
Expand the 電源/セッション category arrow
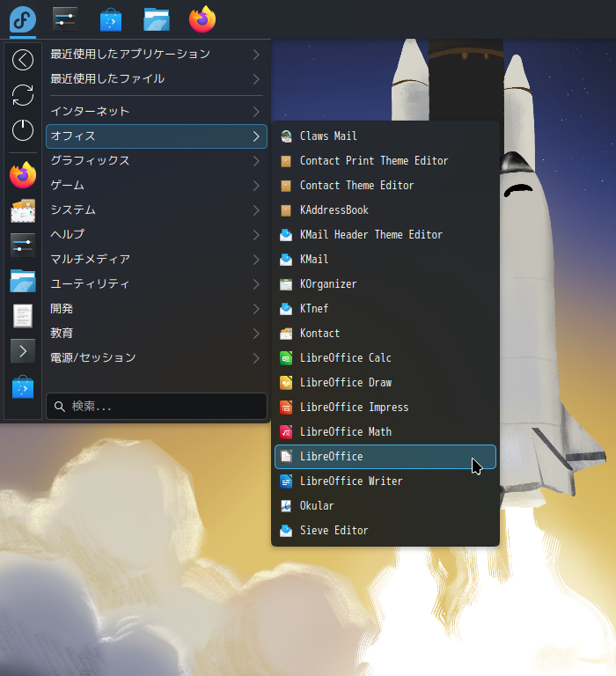256,358
